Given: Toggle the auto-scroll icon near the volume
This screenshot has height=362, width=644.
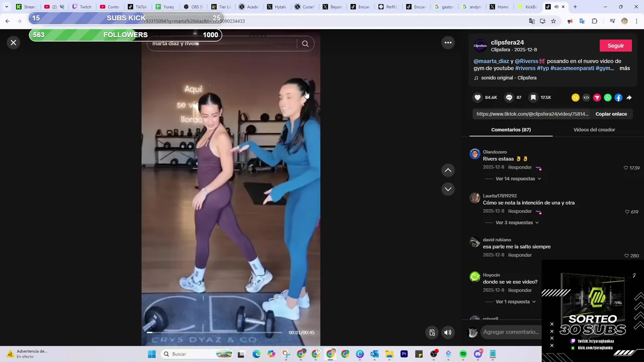Looking at the screenshot, I should pyautogui.click(x=432, y=332).
